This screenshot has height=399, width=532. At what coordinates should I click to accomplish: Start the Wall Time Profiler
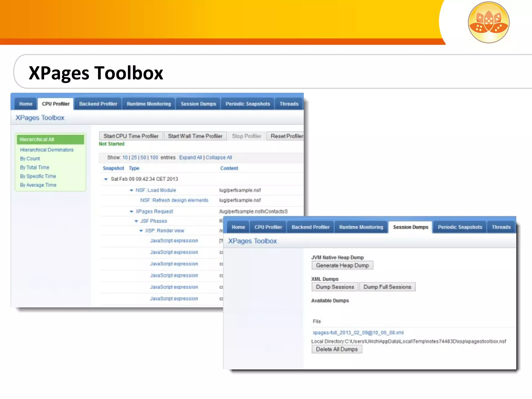tap(195, 136)
